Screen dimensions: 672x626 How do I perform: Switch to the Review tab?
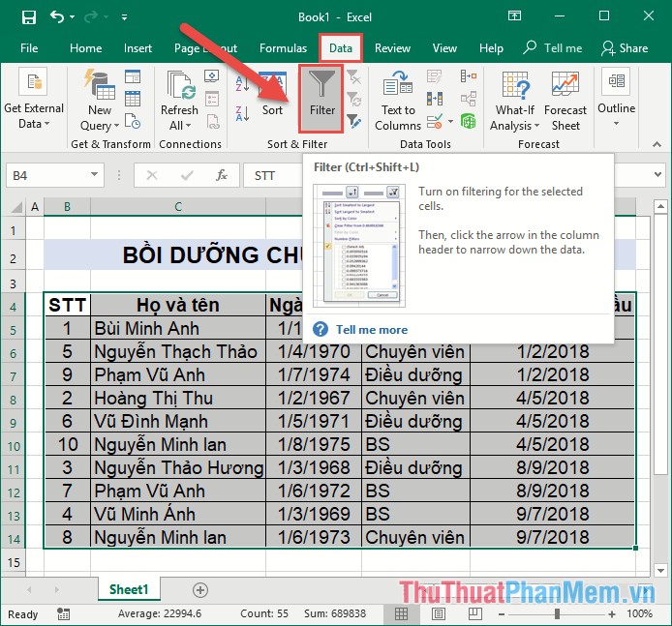(x=392, y=48)
